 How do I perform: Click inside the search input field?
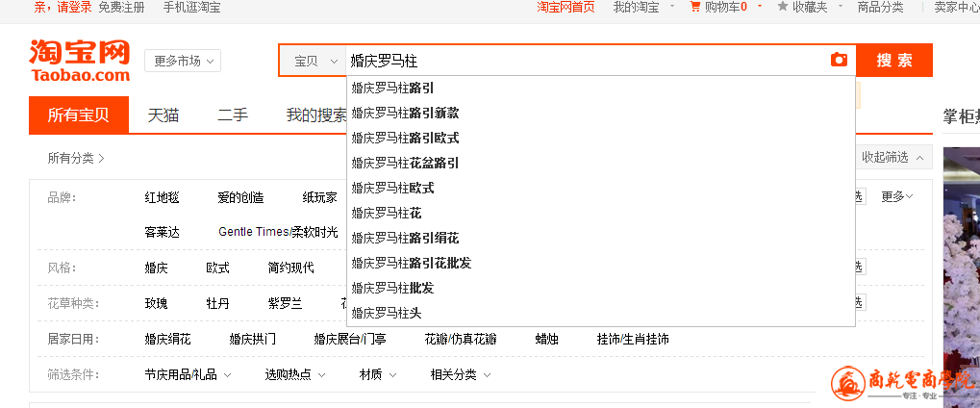click(577, 61)
